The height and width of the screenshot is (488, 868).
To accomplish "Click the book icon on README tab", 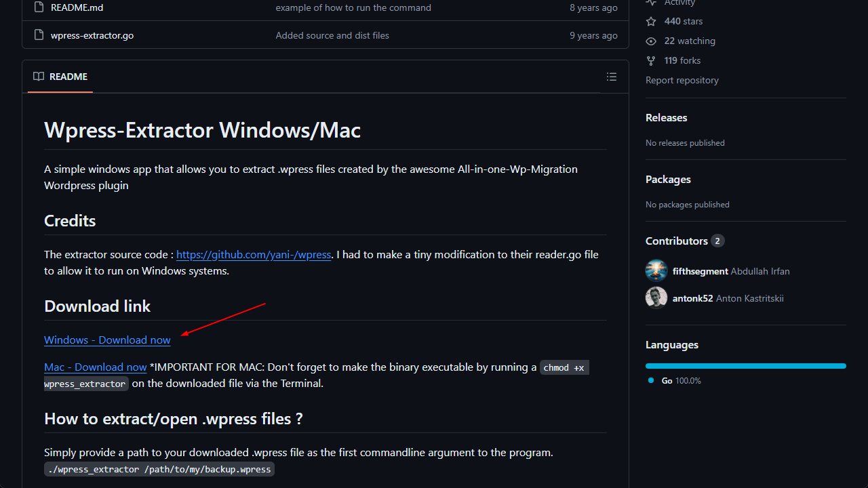I will click(39, 77).
